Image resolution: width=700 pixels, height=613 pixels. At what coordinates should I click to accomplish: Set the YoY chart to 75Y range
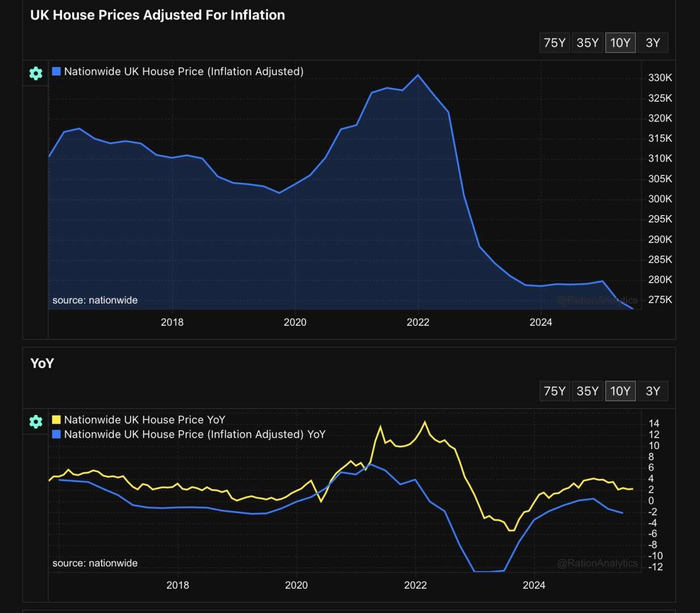coord(554,391)
